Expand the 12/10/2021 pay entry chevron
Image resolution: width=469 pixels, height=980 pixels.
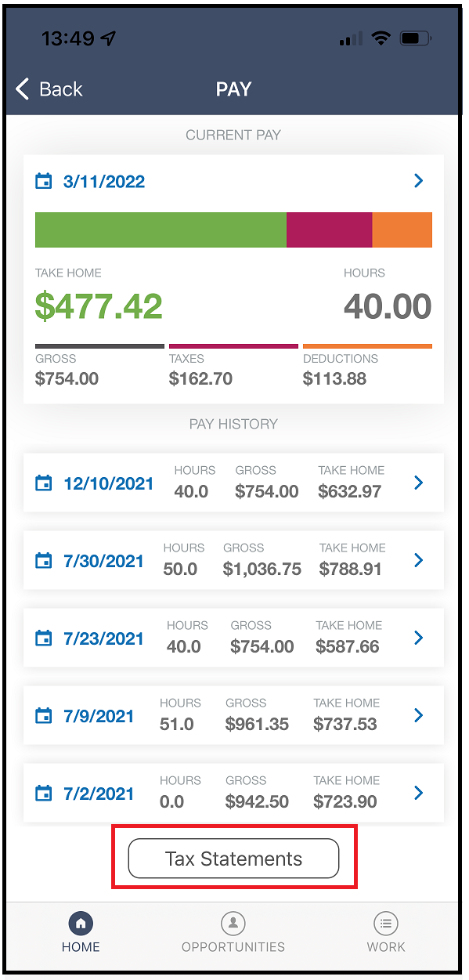pos(419,483)
